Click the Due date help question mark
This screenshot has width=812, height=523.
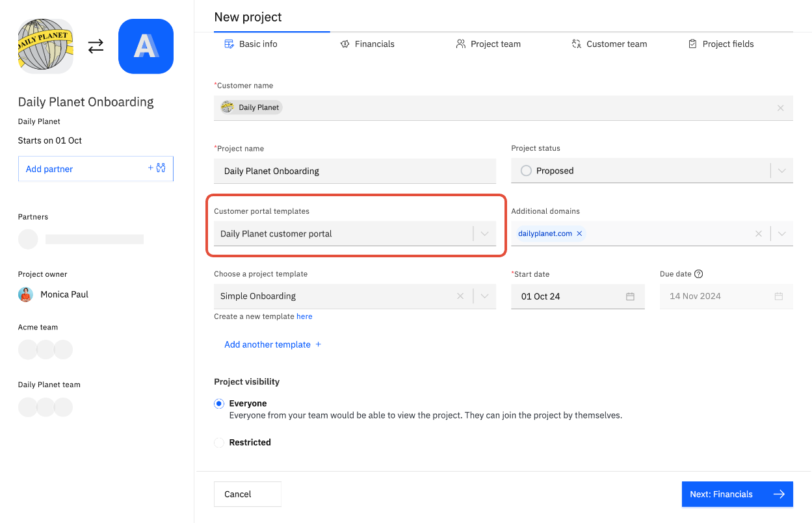tap(699, 274)
